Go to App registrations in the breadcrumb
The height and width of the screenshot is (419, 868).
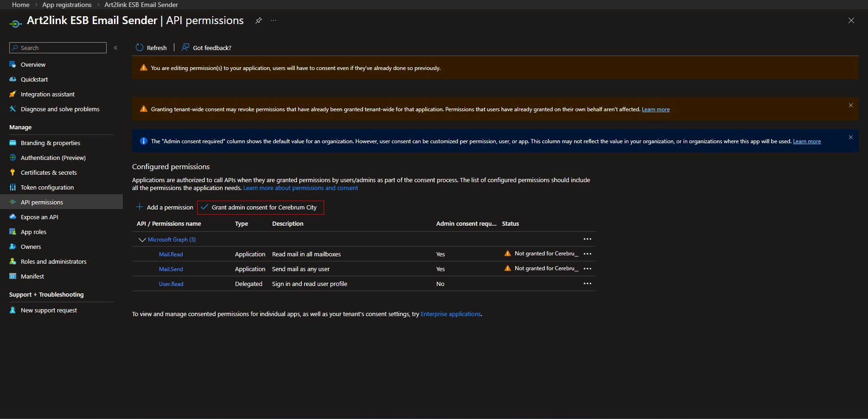[67, 5]
